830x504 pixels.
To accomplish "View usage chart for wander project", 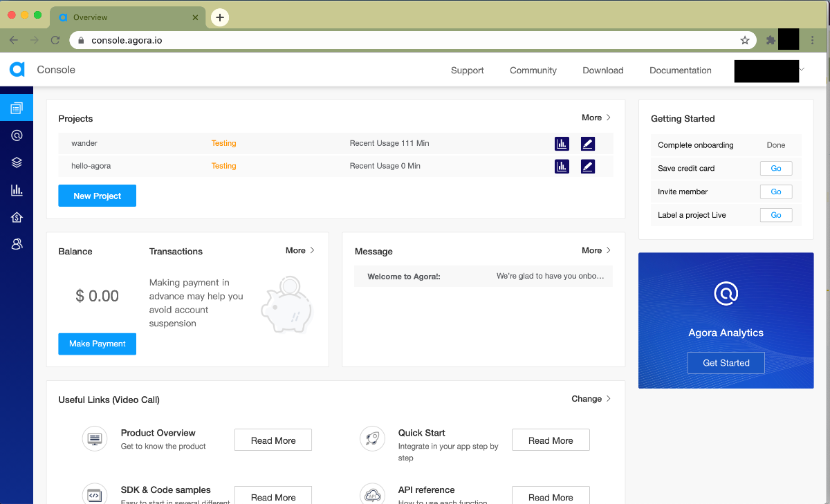I will tap(562, 144).
